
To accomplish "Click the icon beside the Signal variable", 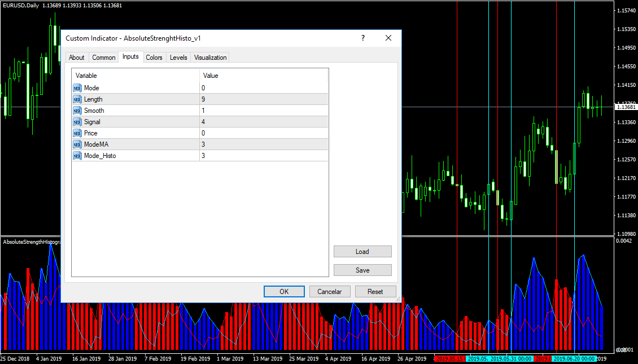I will point(77,122).
